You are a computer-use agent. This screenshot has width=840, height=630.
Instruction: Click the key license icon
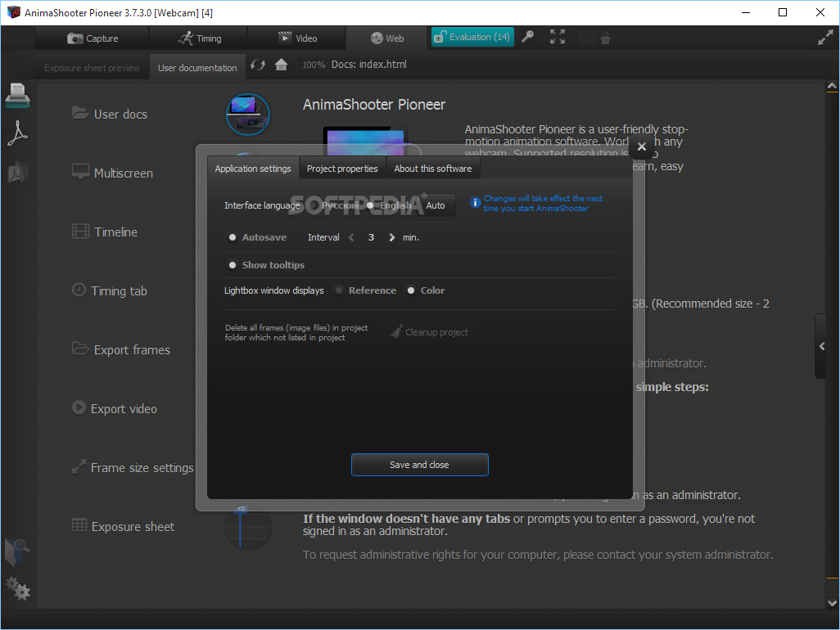(528, 37)
